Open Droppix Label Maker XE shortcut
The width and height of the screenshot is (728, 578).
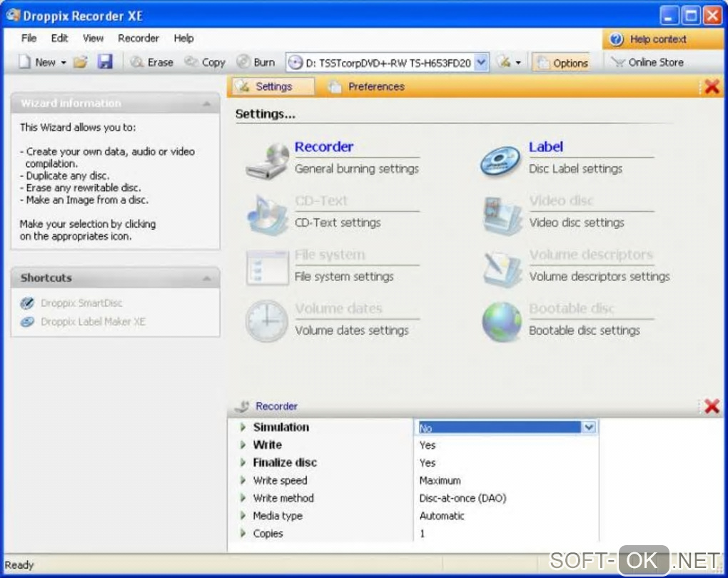click(93, 321)
